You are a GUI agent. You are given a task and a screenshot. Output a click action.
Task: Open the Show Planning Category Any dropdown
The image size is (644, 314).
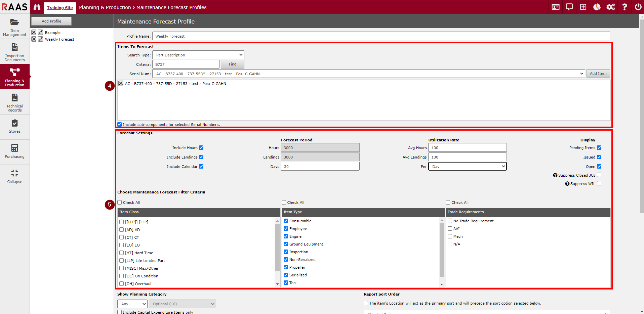click(132, 304)
